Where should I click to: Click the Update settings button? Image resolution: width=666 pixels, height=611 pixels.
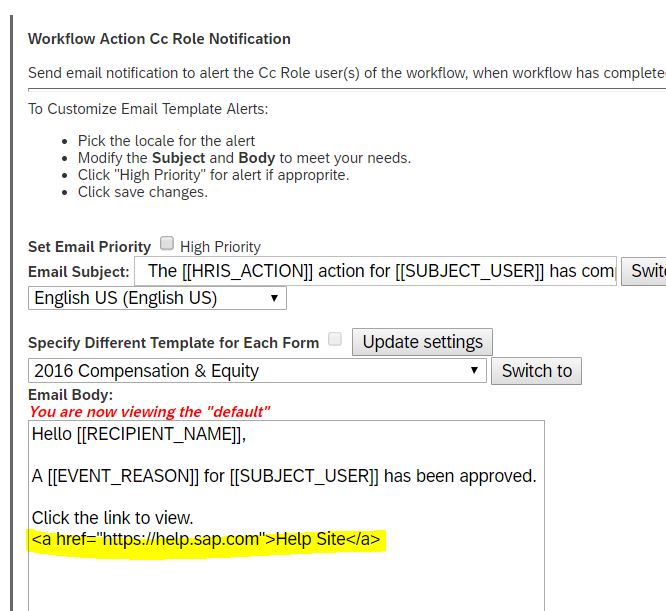tap(422, 342)
